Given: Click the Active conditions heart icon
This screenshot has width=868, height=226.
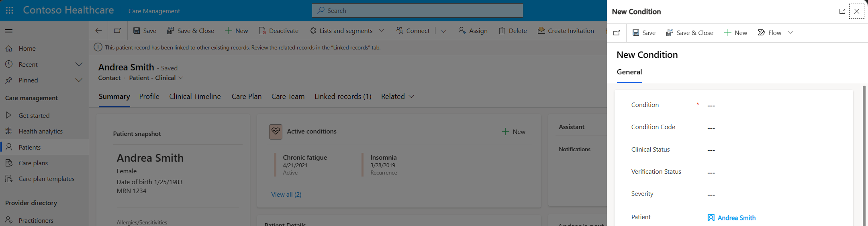Looking at the screenshot, I should (x=276, y=131).
